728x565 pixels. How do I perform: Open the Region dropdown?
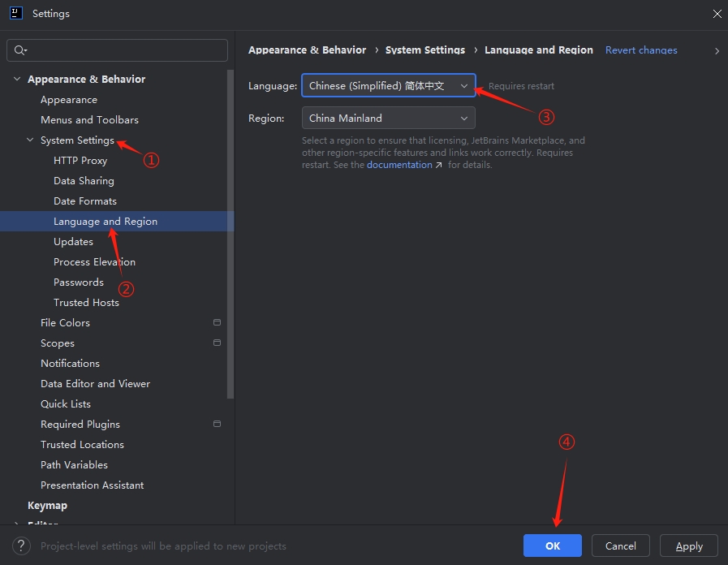tap(388, 119)
